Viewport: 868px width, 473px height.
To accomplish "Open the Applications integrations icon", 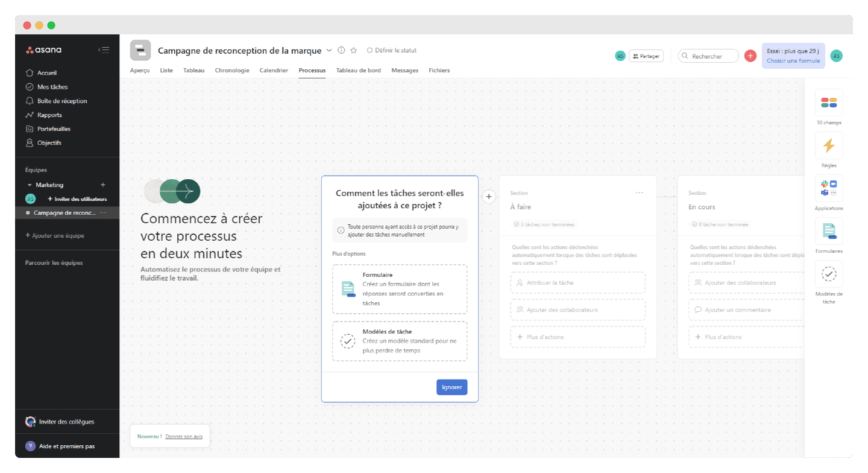I will 829,188.
